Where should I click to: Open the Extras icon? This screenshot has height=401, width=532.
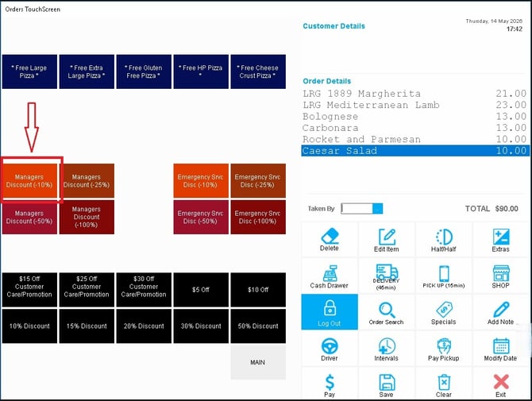click(x=501, y=237)
